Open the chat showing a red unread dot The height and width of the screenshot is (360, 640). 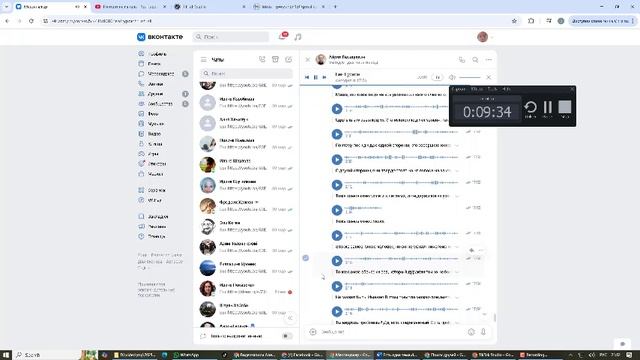click(x=247, y=288)
